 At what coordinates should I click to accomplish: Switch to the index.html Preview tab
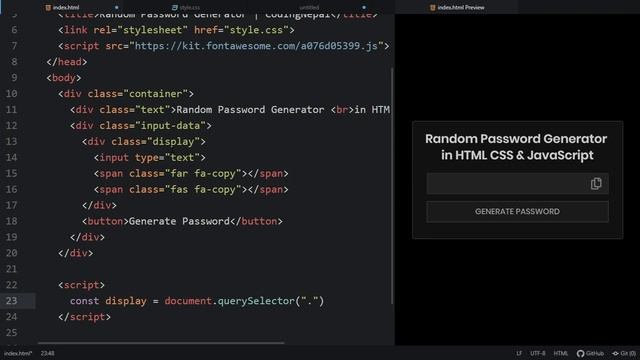click(457, 7)
